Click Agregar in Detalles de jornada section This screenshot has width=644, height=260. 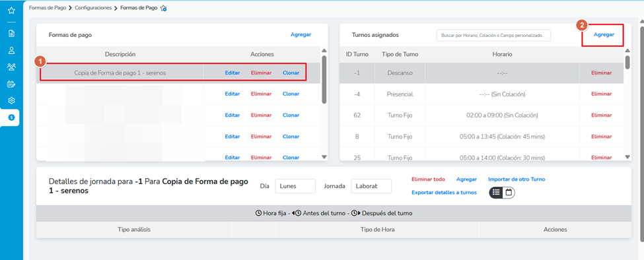pos(466,179)
